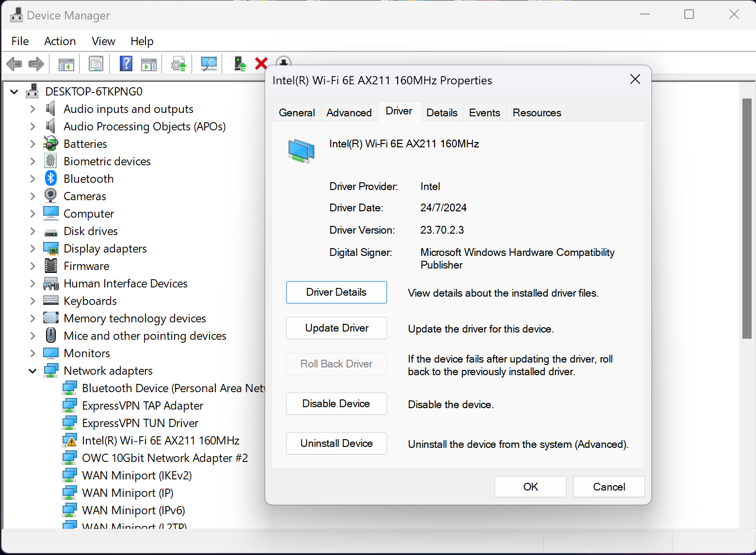Select the WAN Miniport (IKEv2) entry

pyautogui.click(x=137, y=476)
